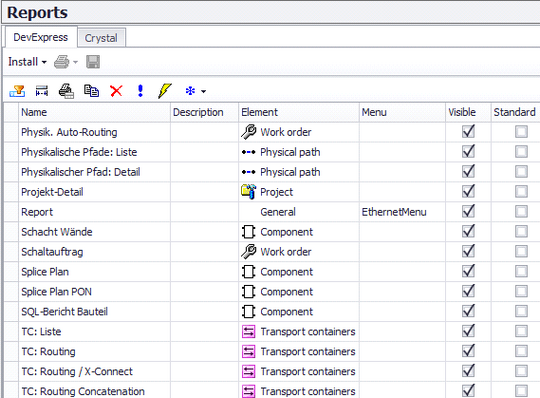Uncheck Visible for Physik. Auto-Routing
Image resolution: width=540 pixels, height=398 pixels.
[x=468, y=132]
